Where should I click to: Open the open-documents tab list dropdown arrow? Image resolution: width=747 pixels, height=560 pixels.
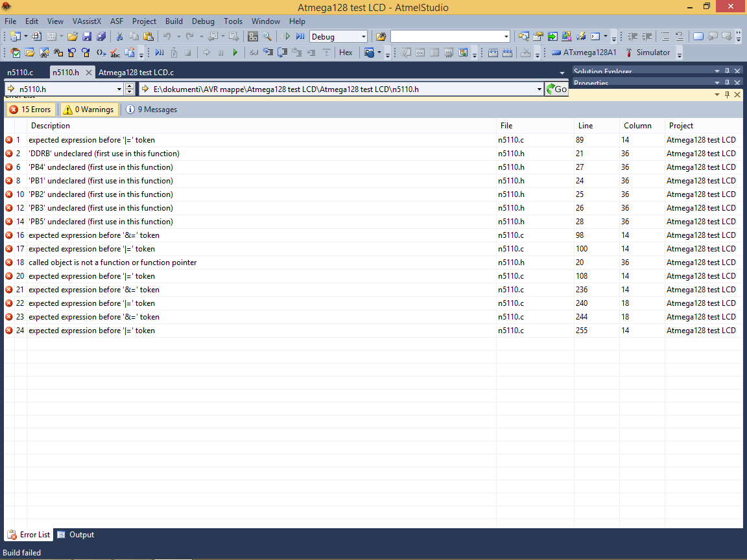562,73
